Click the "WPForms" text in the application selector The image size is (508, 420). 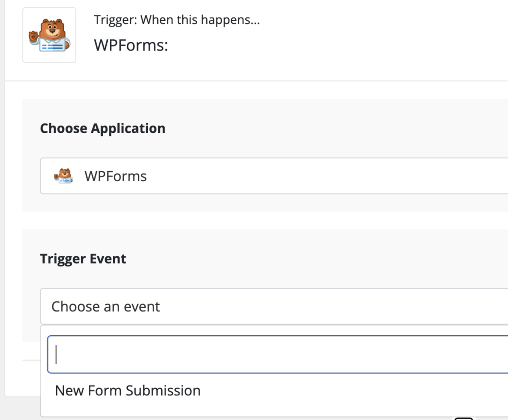point(115,176)
